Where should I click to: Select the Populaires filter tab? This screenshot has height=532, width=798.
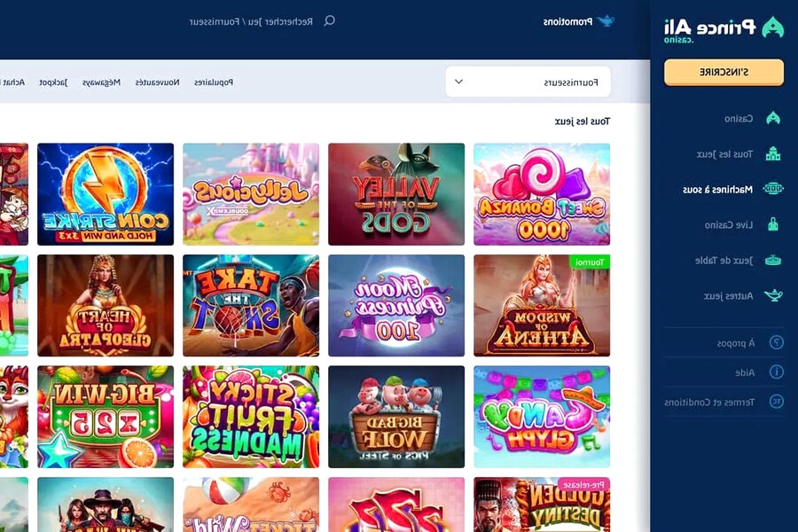214,82
